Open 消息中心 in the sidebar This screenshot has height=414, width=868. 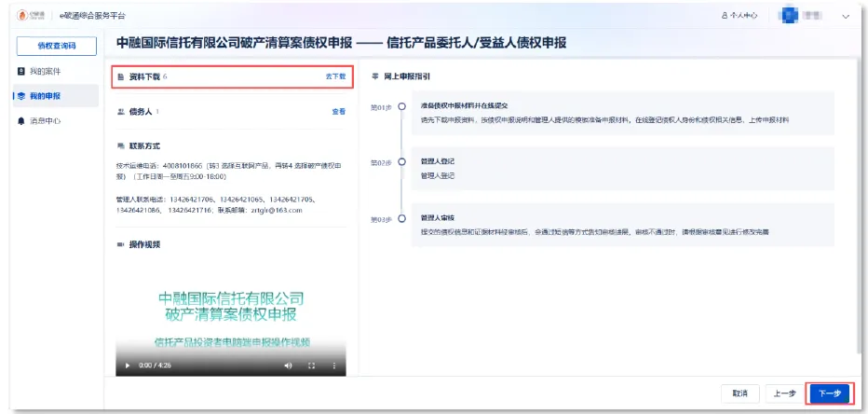click(x=45, y=120)
